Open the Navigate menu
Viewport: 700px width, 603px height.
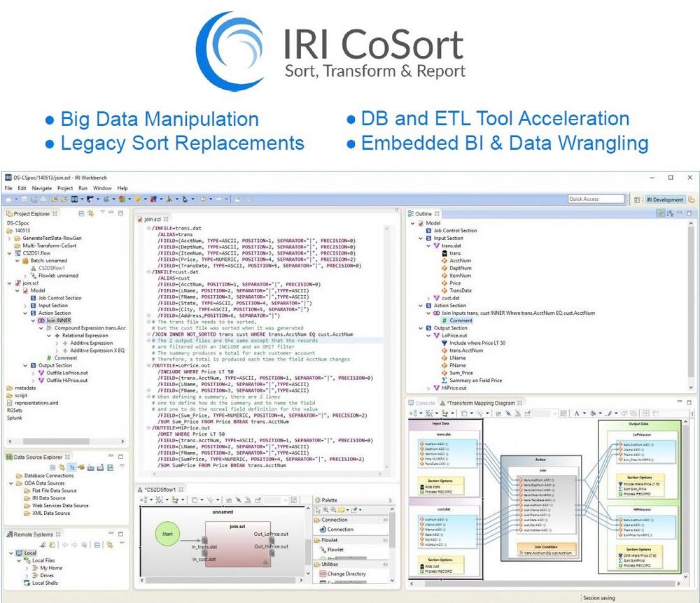pos(41,188)
